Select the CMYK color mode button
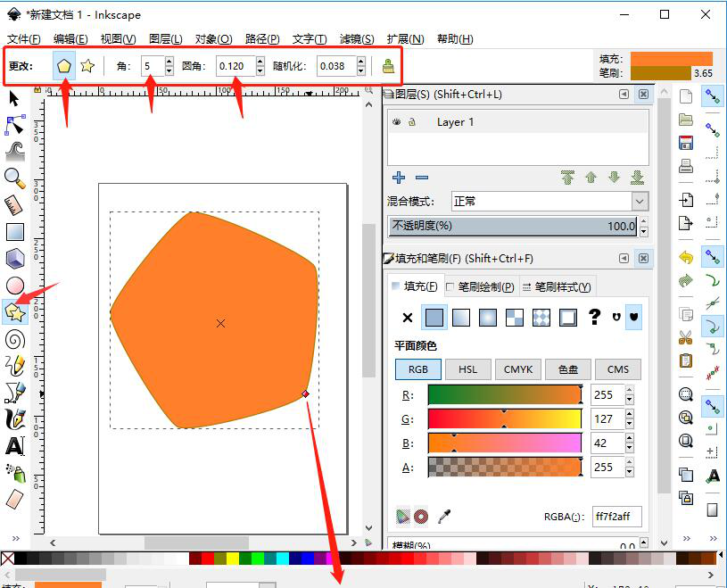727x588 pixels. [x=517, y=369]
